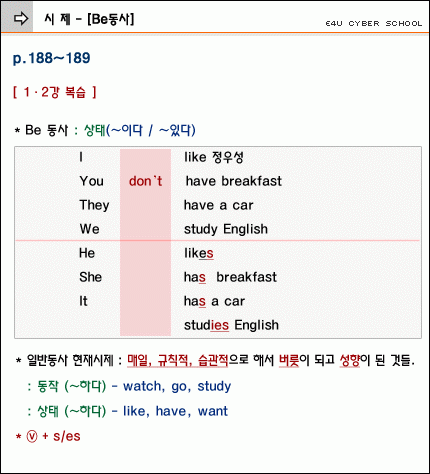Select the subject You in the table
This screenshot has height=474, width=430.
[92, 181]
